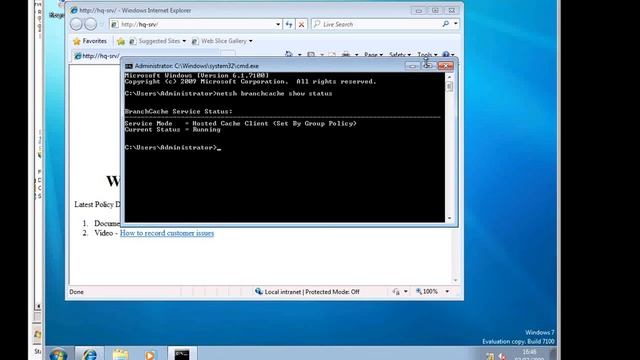Open the Home button dropdown arrow

299,55
